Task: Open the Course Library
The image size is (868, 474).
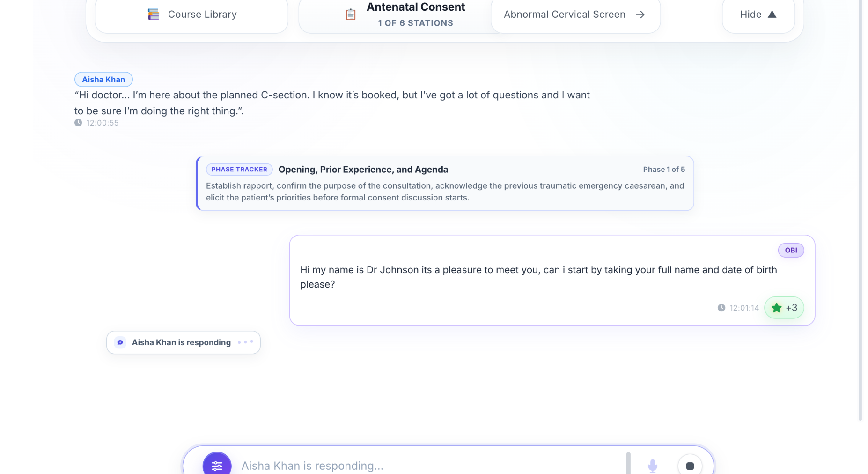Action: (x=191, y=15)
